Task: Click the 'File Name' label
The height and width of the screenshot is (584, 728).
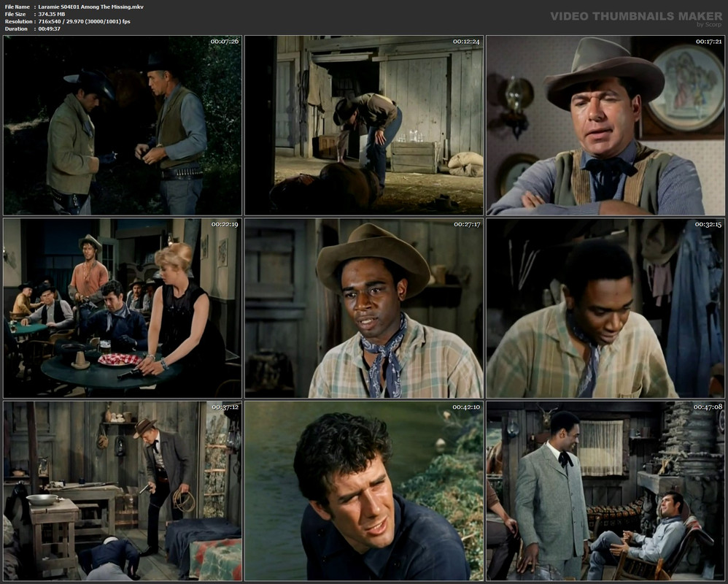Action: [x=18, y=7]
